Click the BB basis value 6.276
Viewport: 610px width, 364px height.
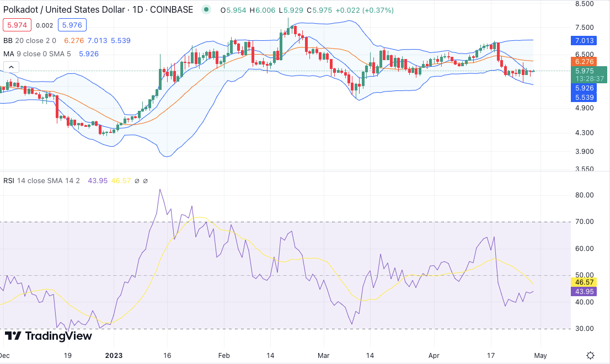coord(74,40)
